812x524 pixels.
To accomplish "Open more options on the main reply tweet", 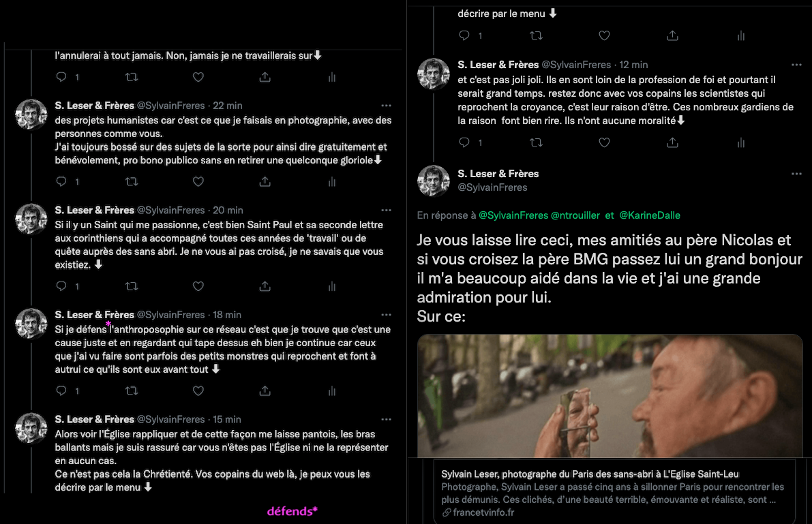I will (x=796, y=174).
